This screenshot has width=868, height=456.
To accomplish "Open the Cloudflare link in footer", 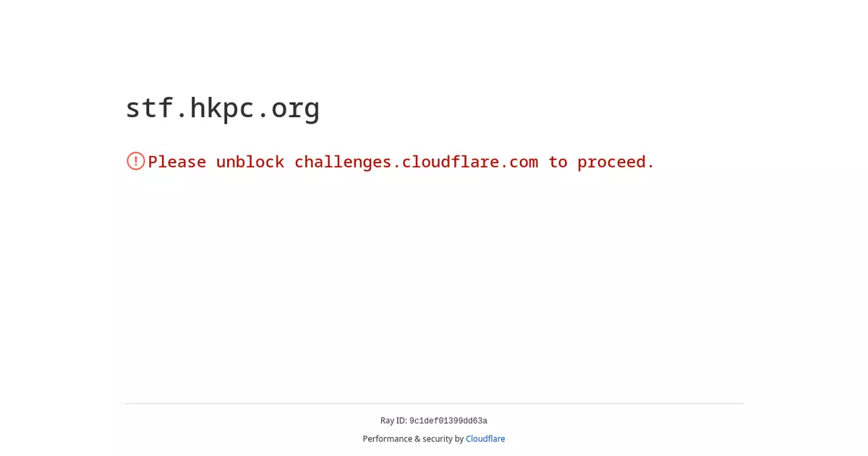I will (485, 439).
